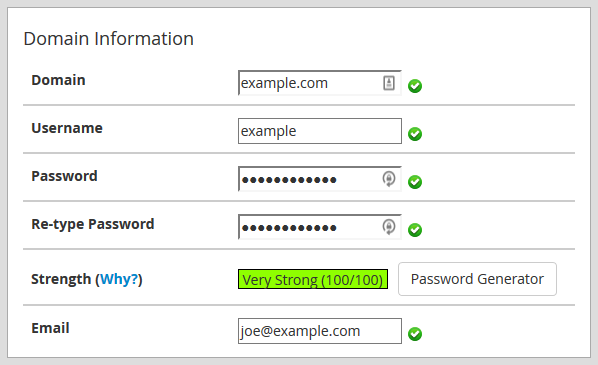Image resolution: width=598 pixels, height=365 pixels.
Task: Click the Email field label
Action: coord(50,328)
